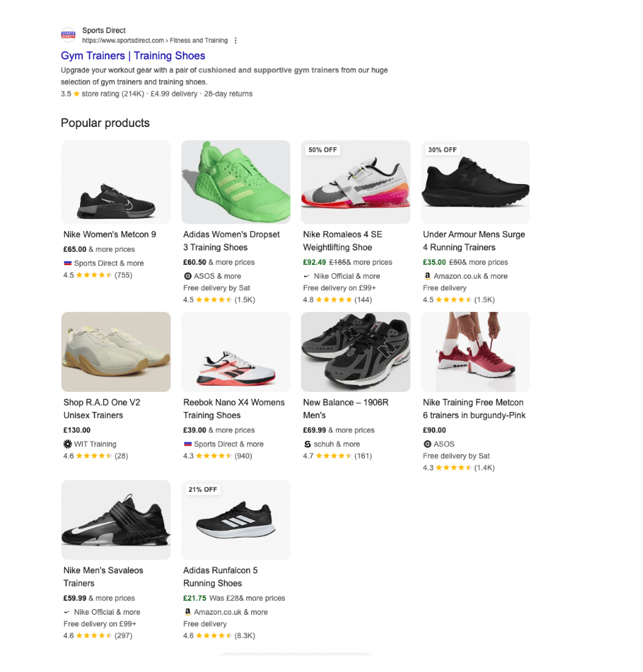Open the Nike Women's Metcon 9 title
Image resolution: width=643 pixels, height=672 pixels.
110,235
